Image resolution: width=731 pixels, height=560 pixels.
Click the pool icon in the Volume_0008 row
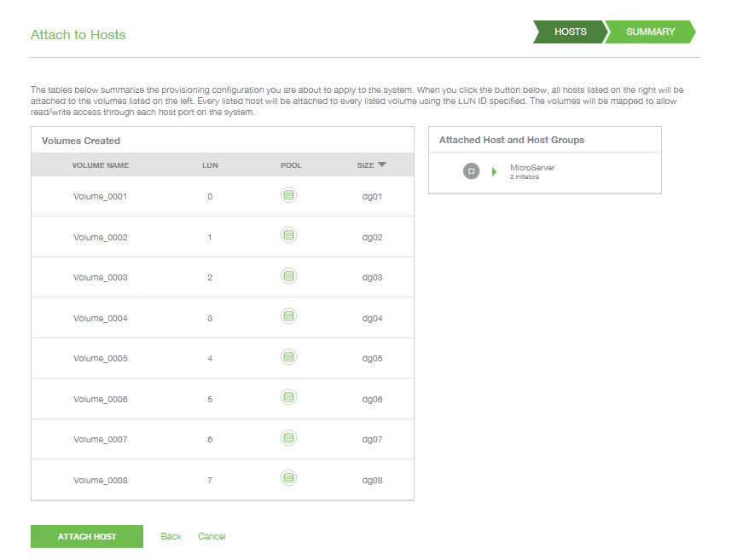288,478
